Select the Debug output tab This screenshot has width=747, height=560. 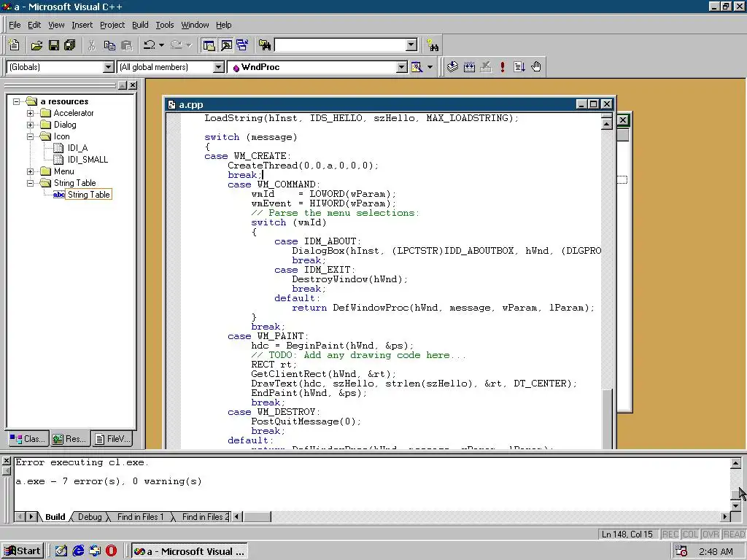[x=90, y=517]
